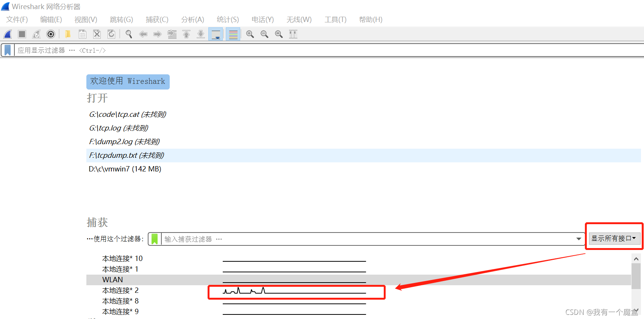
Task: Click the display filter bookmark icon
Action: point(8,50)
